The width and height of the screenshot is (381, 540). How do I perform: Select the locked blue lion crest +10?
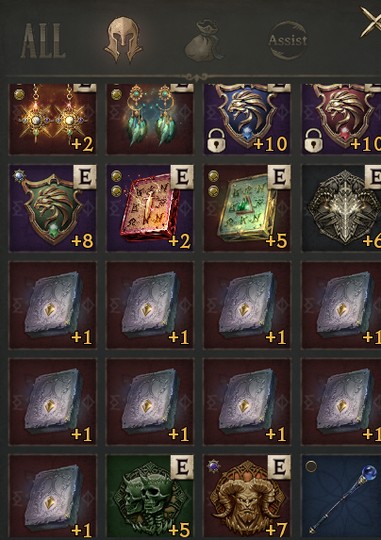click(x=247, y=119)
